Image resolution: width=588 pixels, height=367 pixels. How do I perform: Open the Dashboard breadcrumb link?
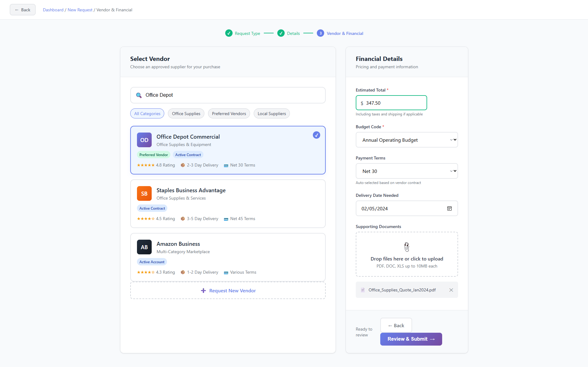click(x=53, y=10)
